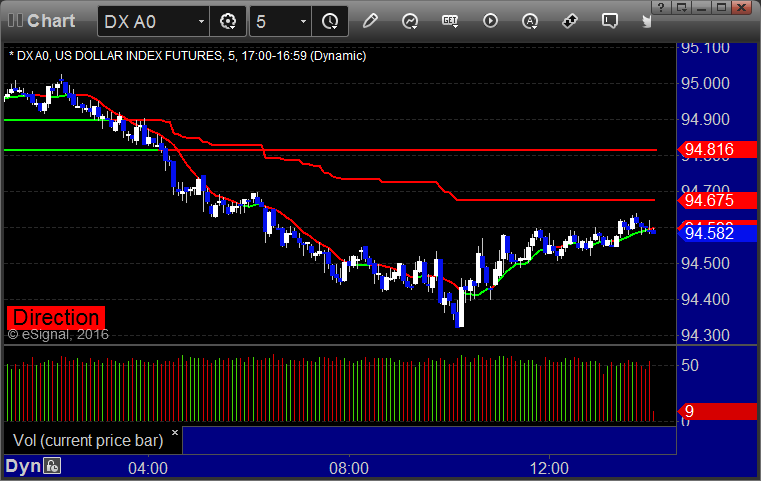Open the alerts 'A' circle icon
The width and height of the screenshot is (761, 481).
(530, 21)
